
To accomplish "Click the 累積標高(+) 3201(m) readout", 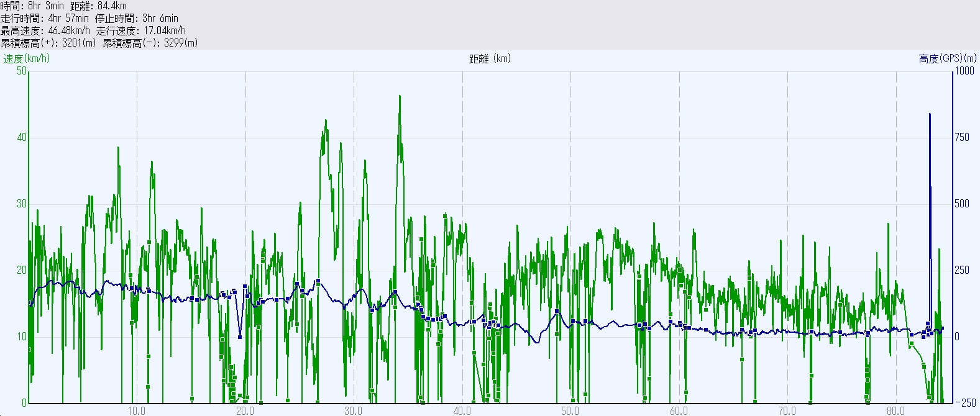I will pyautogui.click(x=48, y=43).
